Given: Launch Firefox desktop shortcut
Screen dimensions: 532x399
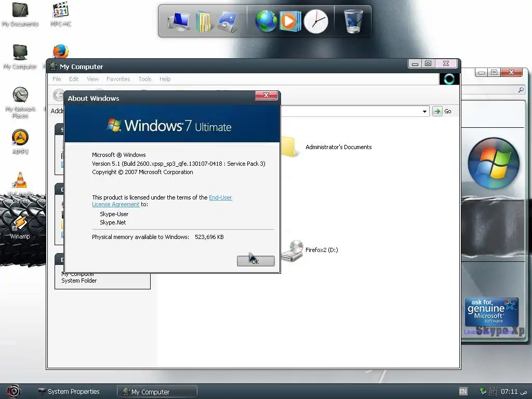Looking at the screenshot, I should tap(61, 51).
